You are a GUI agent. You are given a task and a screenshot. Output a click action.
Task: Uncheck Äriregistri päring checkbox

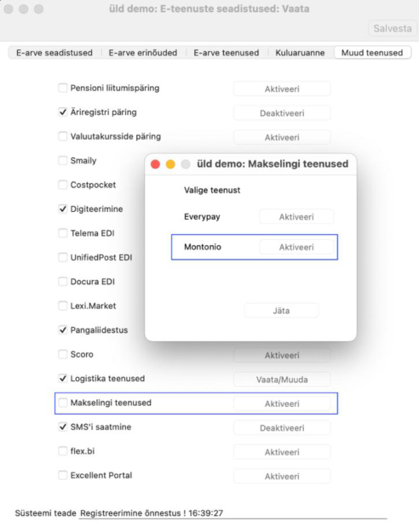point(62,112)
